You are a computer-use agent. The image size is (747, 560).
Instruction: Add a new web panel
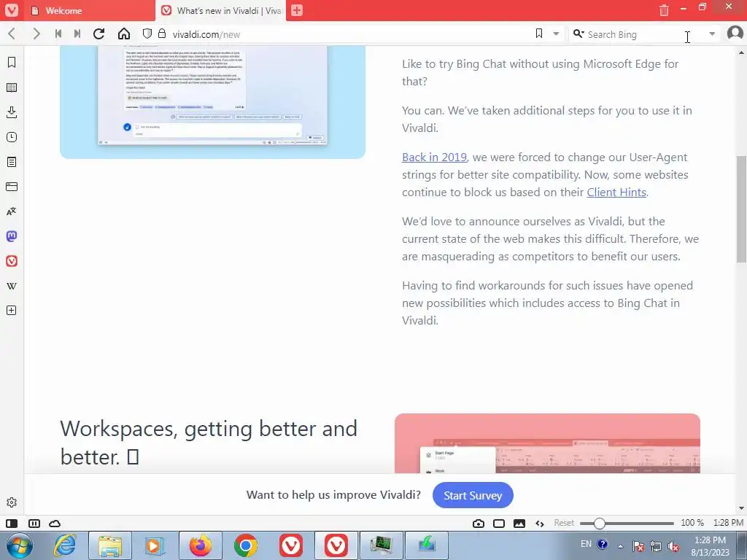point(12,311)
